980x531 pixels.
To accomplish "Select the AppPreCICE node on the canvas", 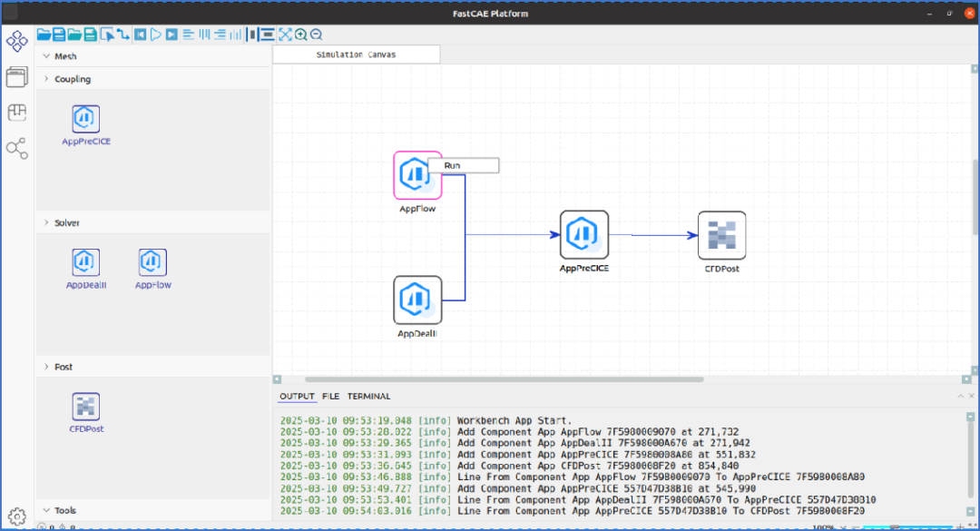I will click(584, 234).
